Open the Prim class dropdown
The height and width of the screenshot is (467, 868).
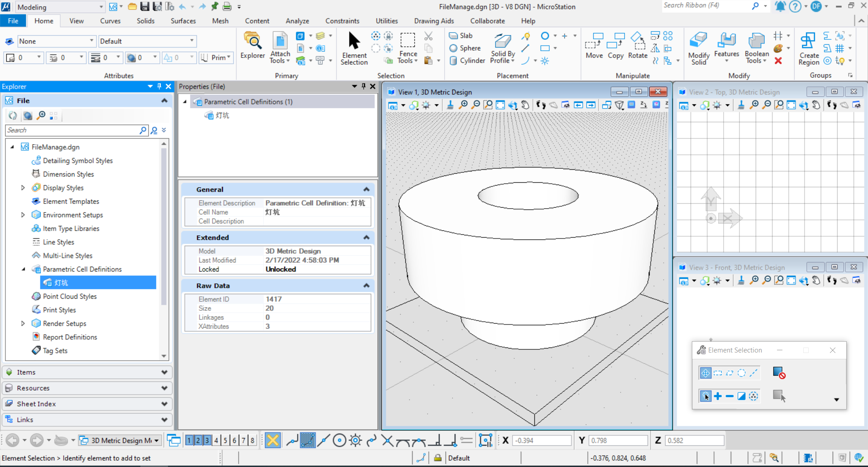coord(216,57)
